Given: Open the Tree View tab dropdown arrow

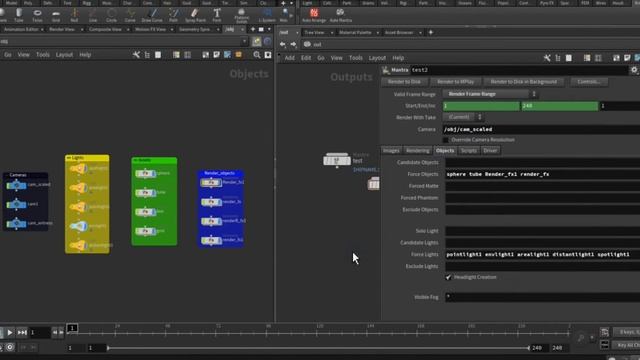Looking at the screenshot, I should click(332, 33).
